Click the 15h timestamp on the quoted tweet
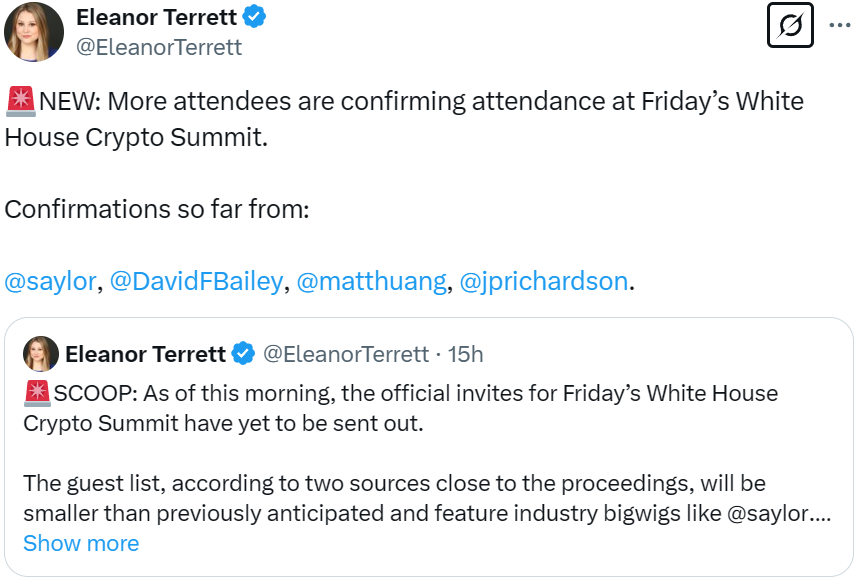861x583 pixels. (465, 354)
